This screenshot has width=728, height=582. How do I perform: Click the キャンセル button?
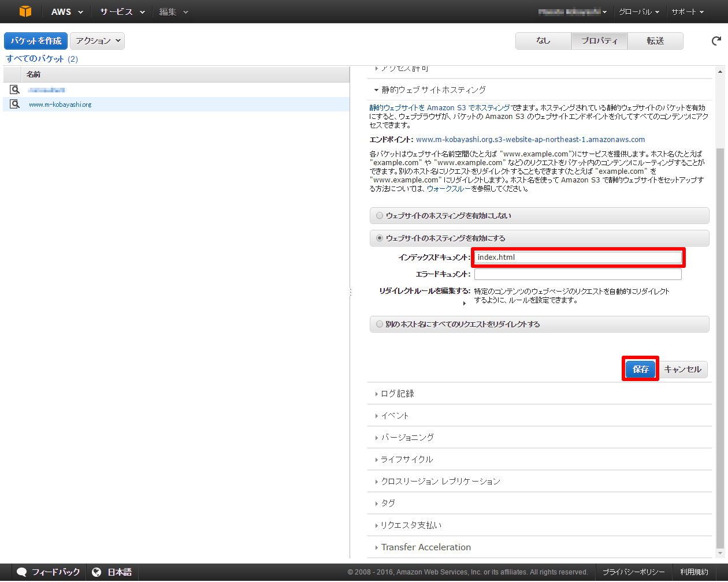(x=682, y=369)
